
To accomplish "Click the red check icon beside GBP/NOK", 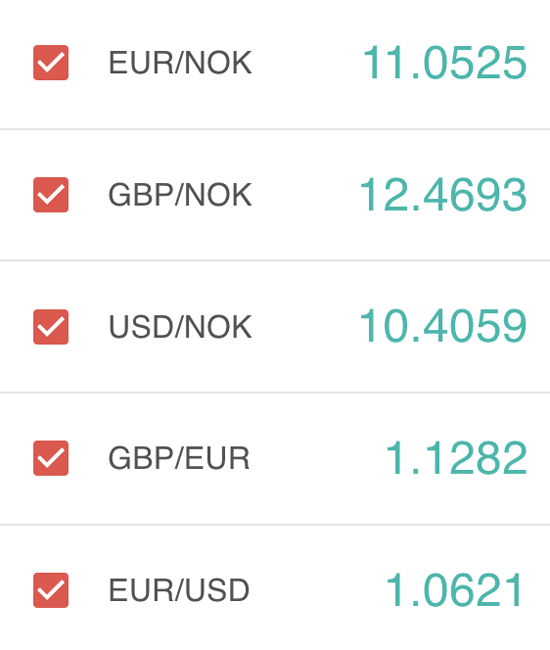I will coord(51,194).
